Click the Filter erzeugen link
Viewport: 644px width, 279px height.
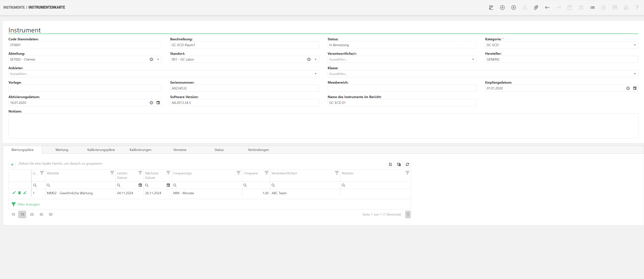coord(28,204)
